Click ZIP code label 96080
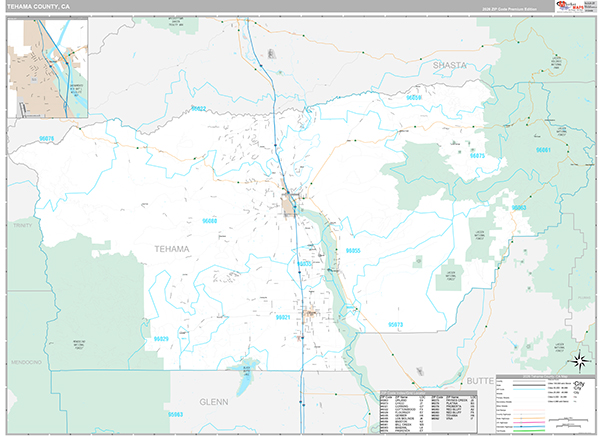Viewport: 600px width, 436px height. tap(209, 221)
